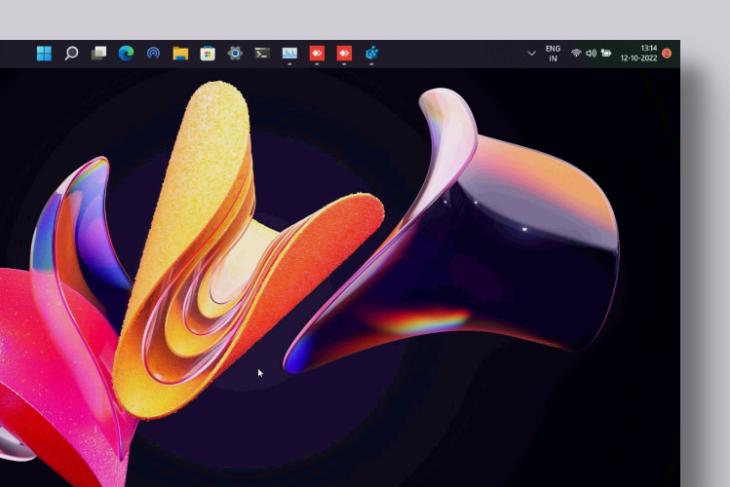Open File Explorer folder icon

tap(180, 54)
